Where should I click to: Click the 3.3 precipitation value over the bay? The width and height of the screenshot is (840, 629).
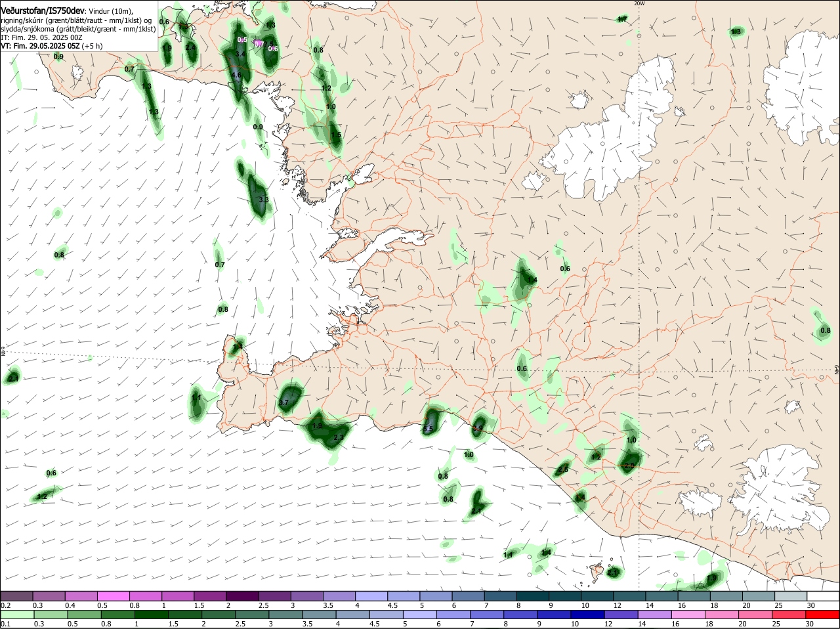[x=264, y=200]
